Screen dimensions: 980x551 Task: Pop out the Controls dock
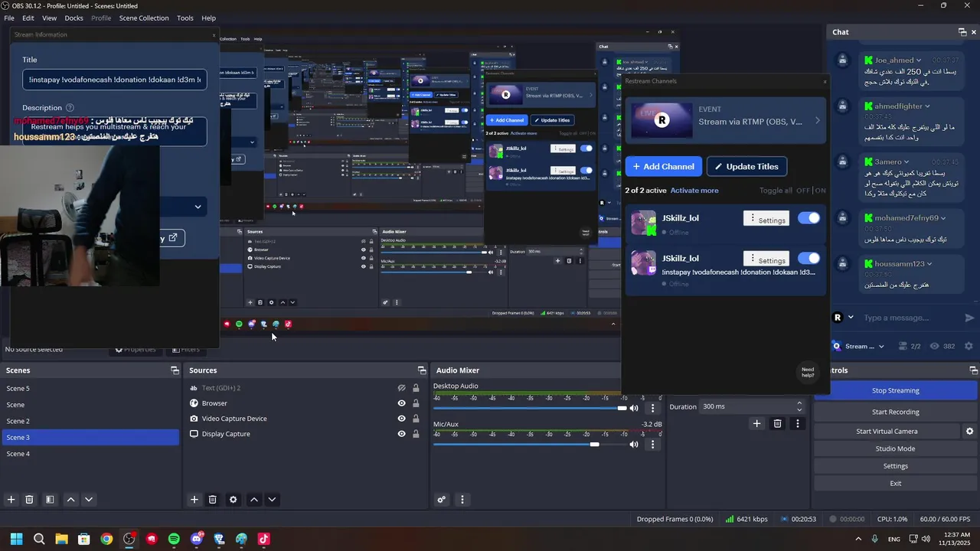click(x=972, y=370)
